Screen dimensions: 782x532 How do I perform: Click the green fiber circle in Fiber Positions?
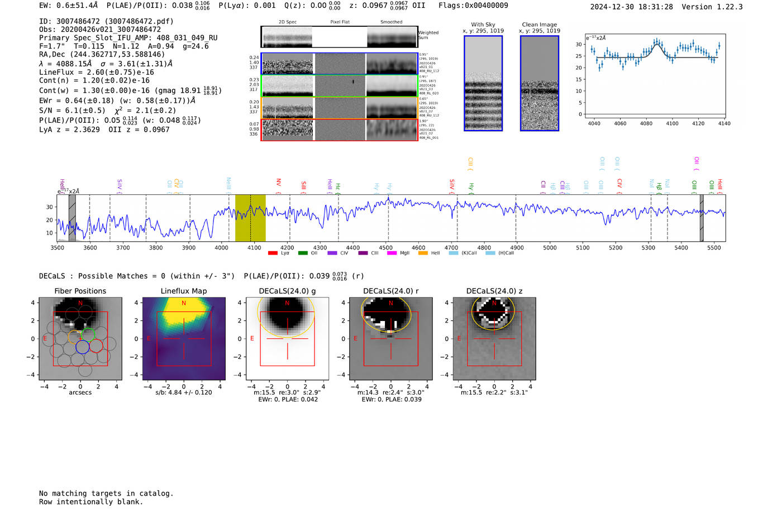88,335
